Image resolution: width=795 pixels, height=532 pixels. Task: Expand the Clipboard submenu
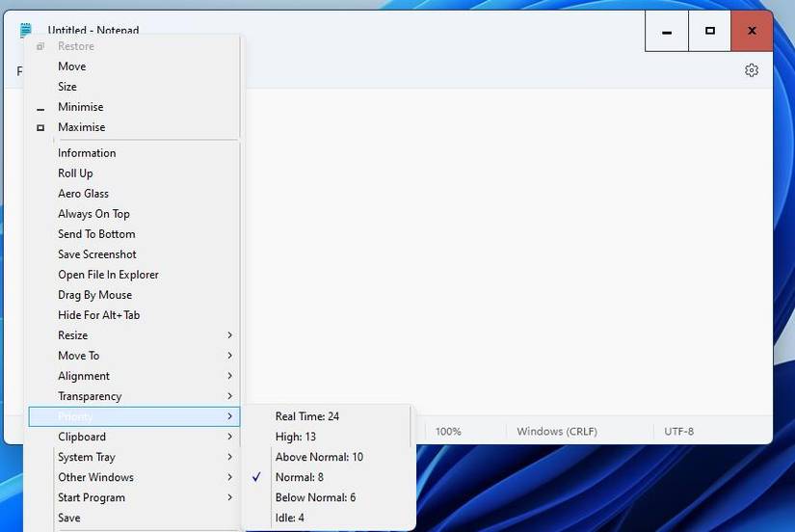tap(134, 438)
